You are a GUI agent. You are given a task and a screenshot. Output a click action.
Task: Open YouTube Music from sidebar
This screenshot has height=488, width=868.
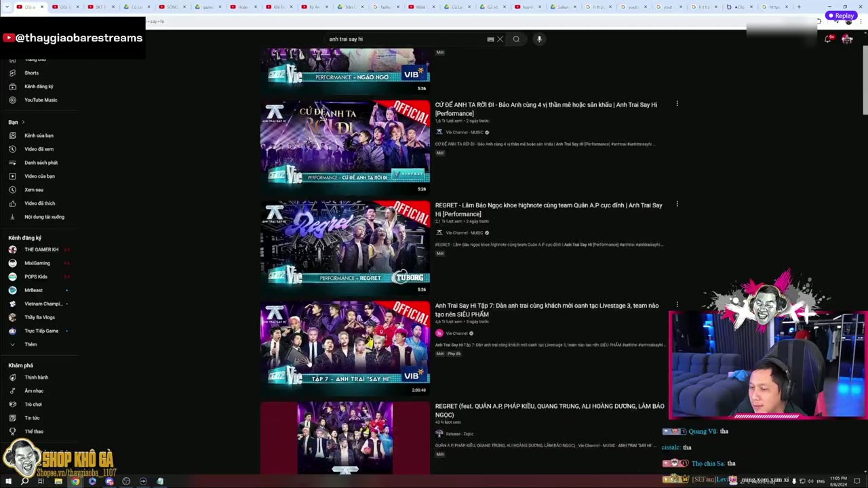pyautogui.click(x=41, y=100)
